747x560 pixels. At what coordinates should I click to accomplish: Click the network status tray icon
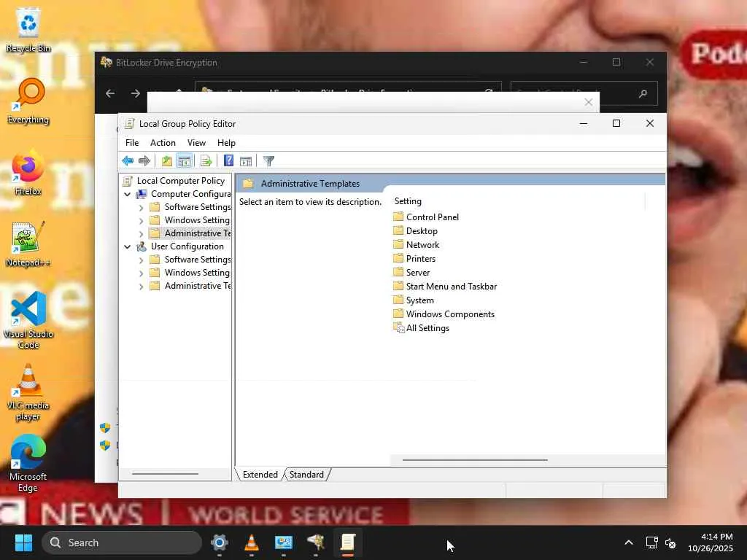651,542
